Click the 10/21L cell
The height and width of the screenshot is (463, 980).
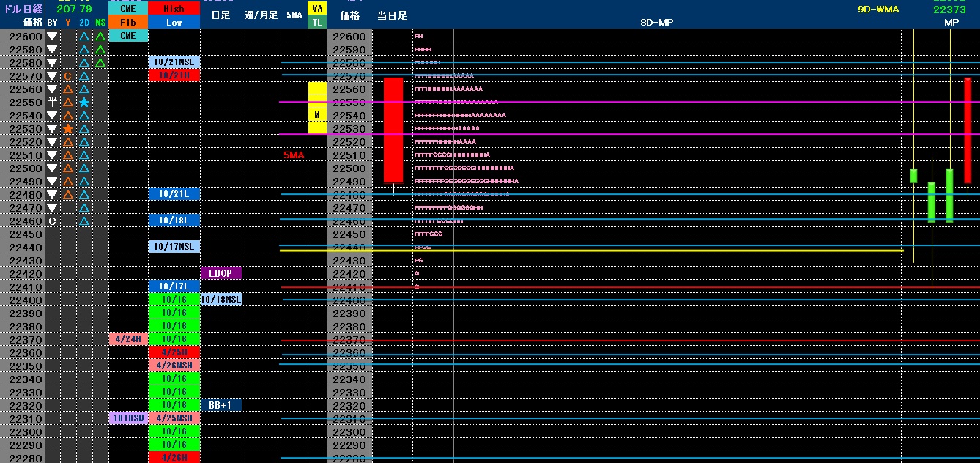(x=174, y=194)
